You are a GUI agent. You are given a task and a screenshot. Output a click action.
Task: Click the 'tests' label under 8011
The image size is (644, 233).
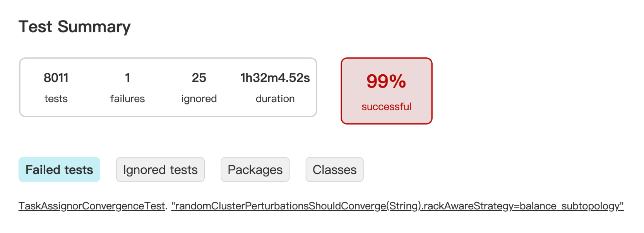(x=56, y=99)
